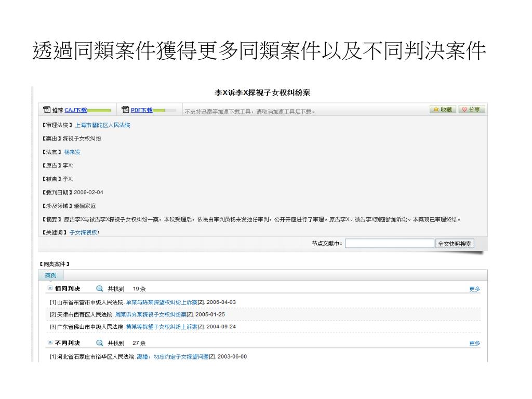
Task: Open case 牟某与陈某探望权纠纷上诉案
Action: [162, 302]
